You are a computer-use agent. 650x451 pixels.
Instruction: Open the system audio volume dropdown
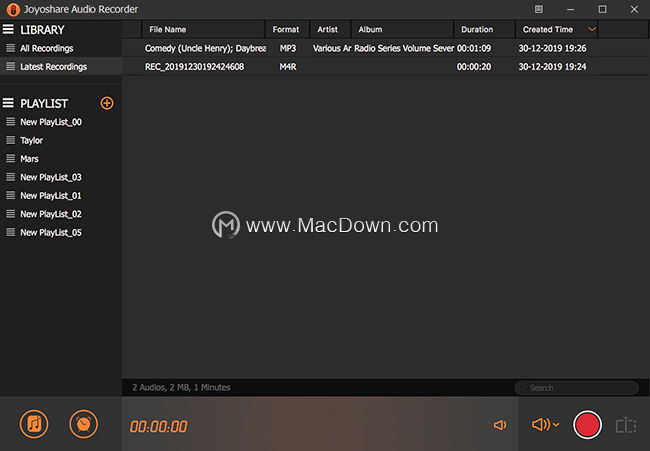coord(546,424)
